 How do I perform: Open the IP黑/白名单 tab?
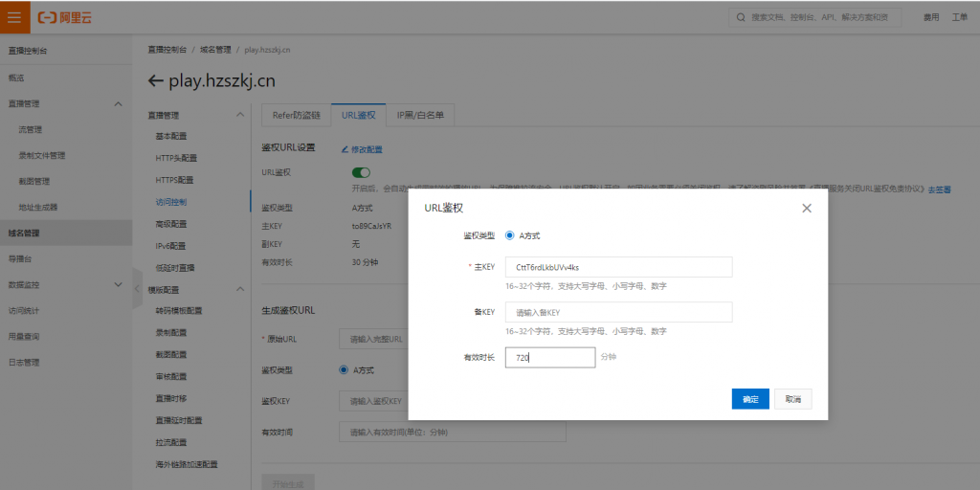pos(420,115)
